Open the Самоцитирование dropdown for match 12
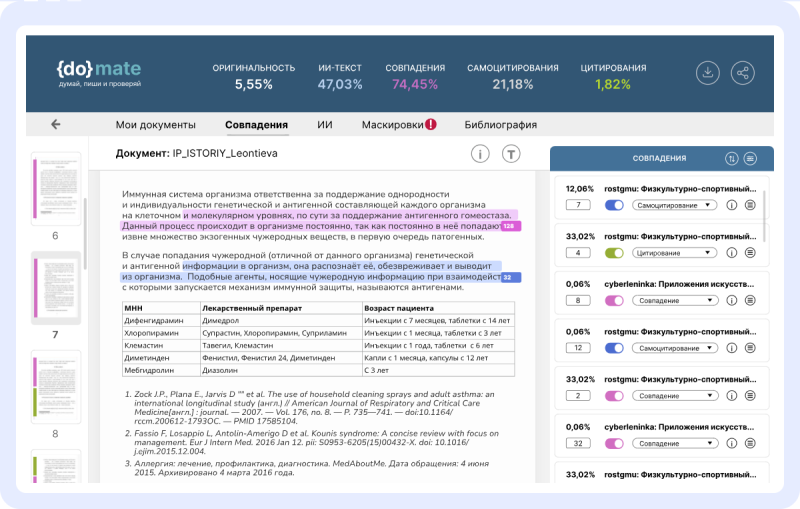The image size is (800, 509). tap(674, 348)
